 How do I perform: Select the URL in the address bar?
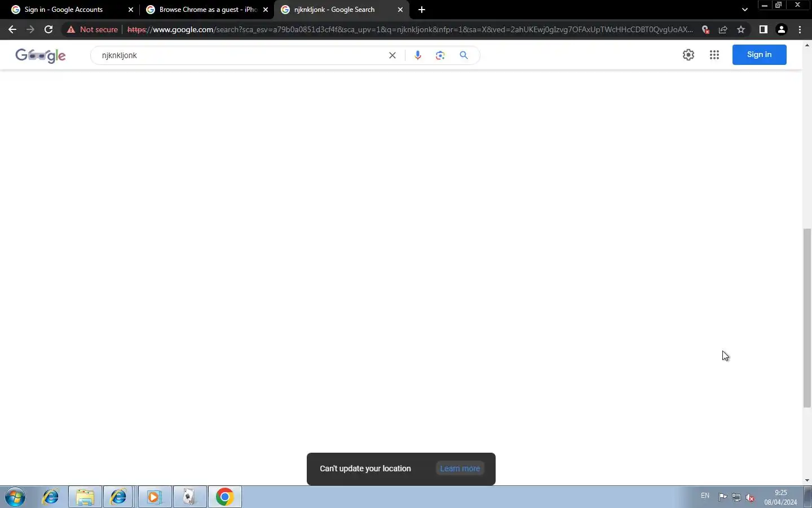[x=410, y=29]
